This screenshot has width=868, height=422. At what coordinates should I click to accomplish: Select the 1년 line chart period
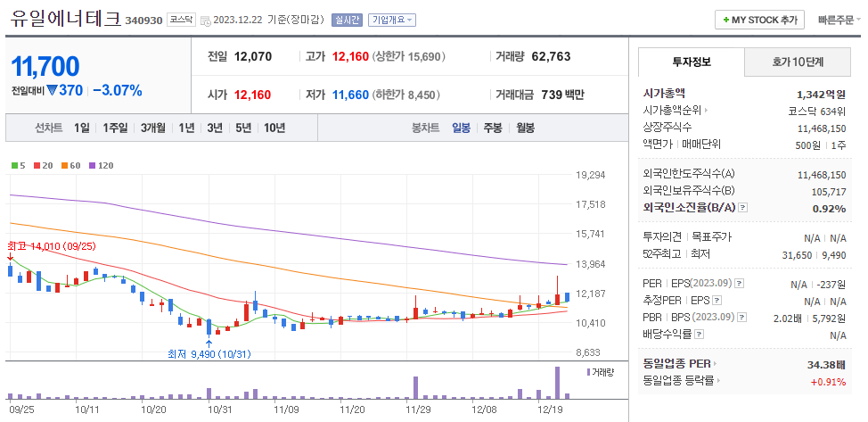tap(186, 128)
